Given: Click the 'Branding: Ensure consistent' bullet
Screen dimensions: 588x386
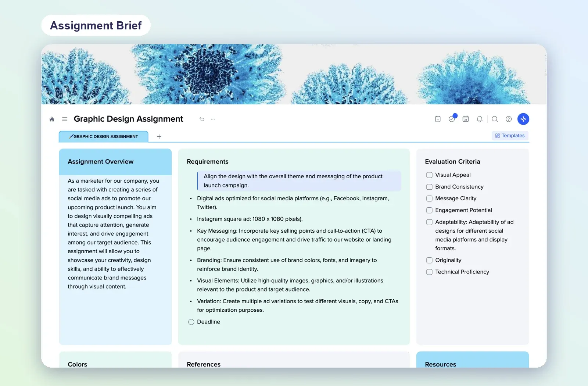Looking at the screenshot, I should [287, 265].
